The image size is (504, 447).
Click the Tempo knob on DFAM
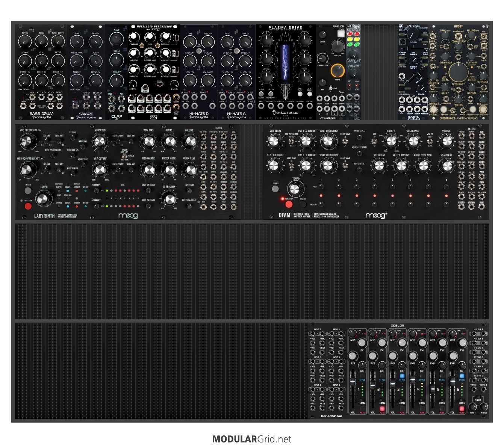point(295,189)
